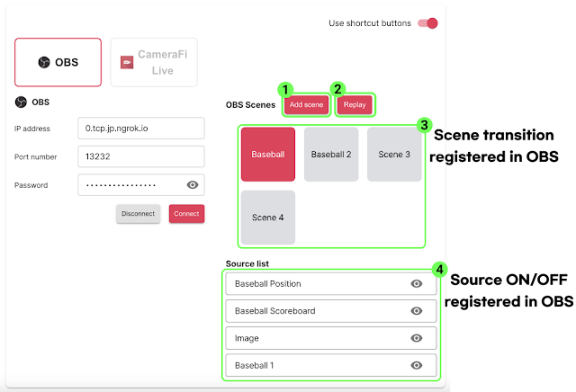576x392 pixels.
Task: Click the Source list heading
Action: tap(247, 263)
